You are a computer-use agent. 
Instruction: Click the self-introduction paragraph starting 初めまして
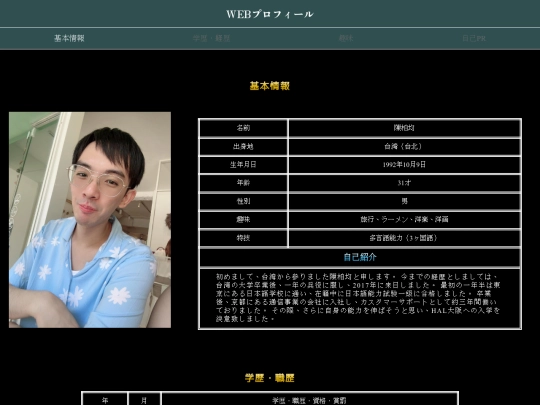click(x=358, y=298)
